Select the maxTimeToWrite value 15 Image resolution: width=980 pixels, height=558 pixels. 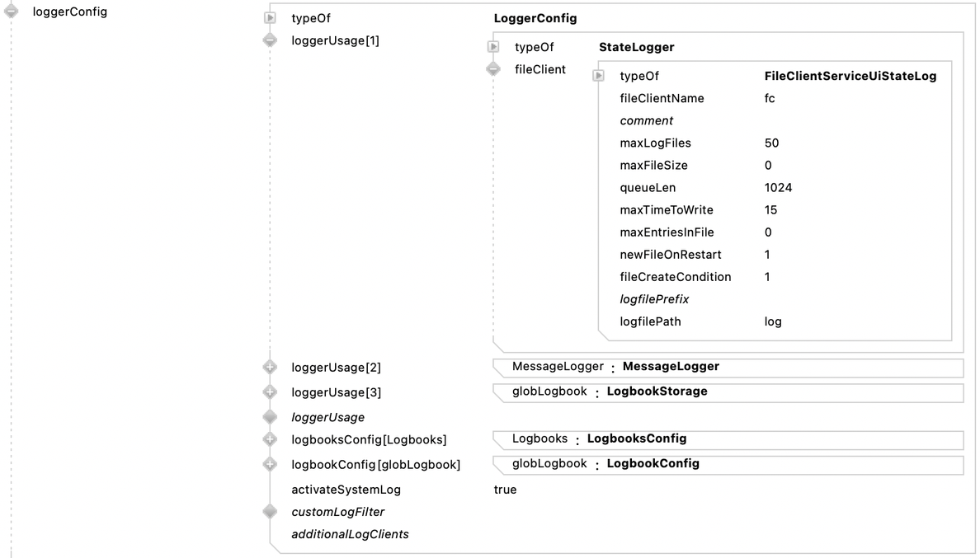click(x=770, y=210)
